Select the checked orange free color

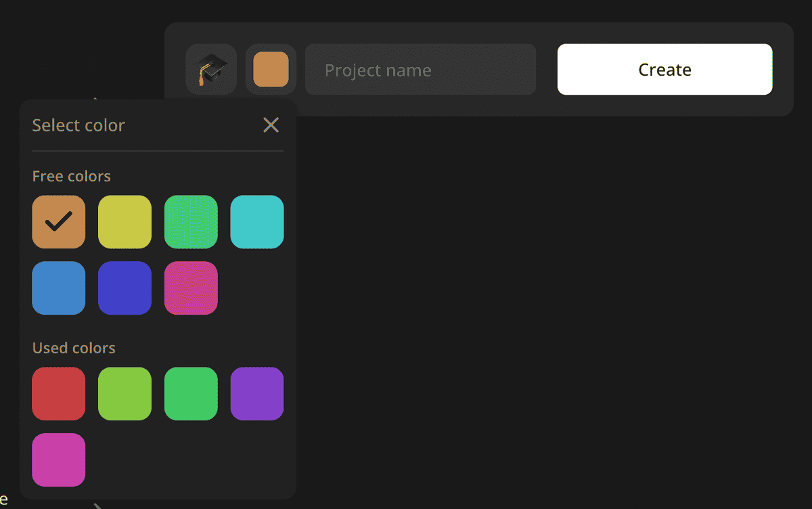tap(58, 221)
